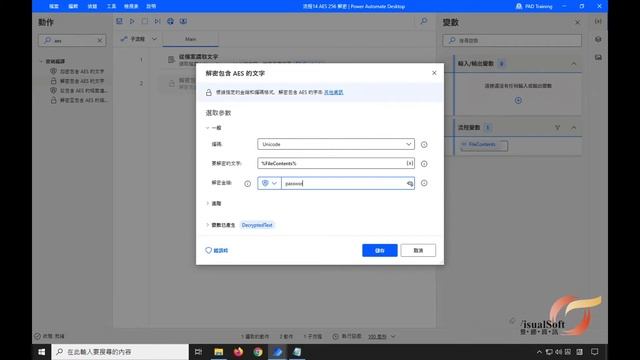This screenshot has height=360, width=640.
Task: Open the UI elements pane icon on right sidebar
Action: [x=598, y=40]
